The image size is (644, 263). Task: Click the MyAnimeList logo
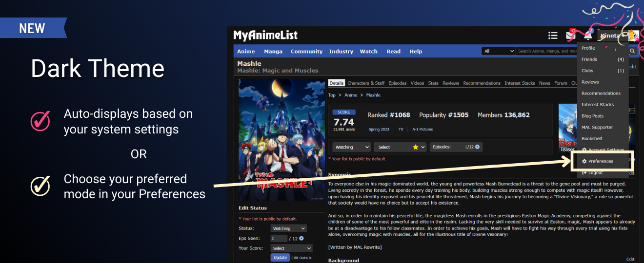pyautogui.click(x=265, y=36)
